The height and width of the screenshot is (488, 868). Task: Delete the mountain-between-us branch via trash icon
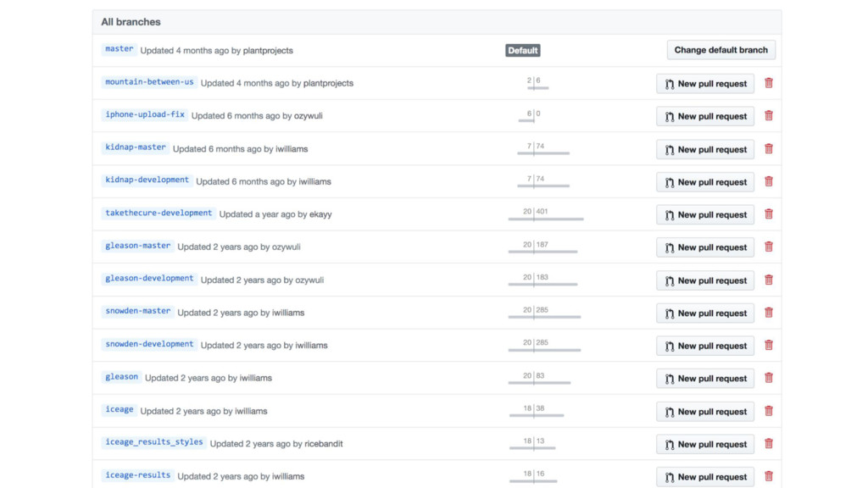pos(768,83)
